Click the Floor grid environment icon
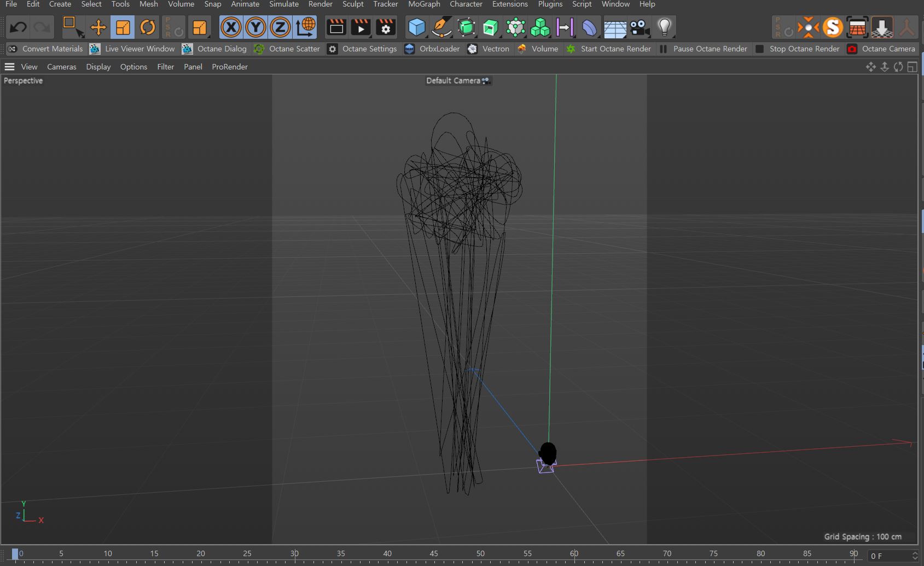This screenshot has height=566, width=924. click(614, 27)
